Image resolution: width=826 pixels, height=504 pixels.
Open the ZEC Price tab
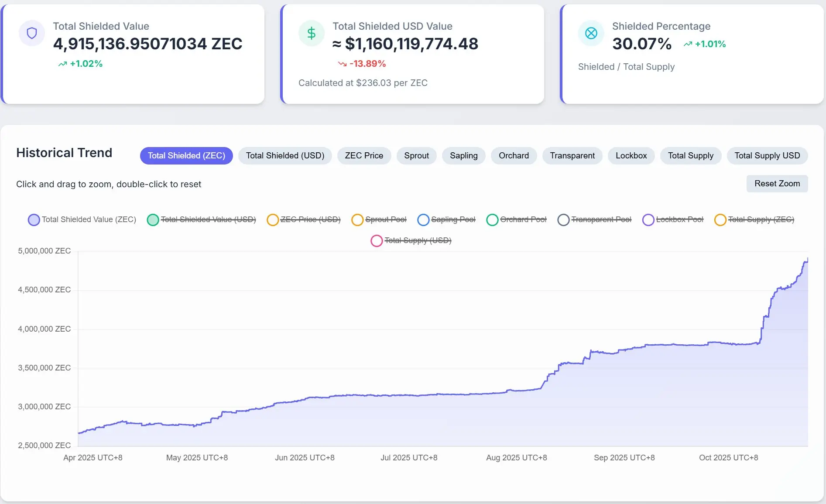point(364,156)
